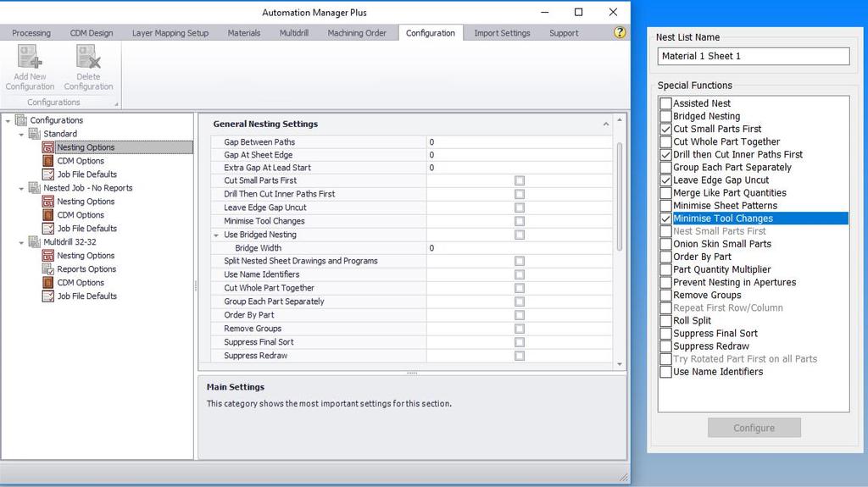This screenshot has height=487, width=868.
Task: Open the Machining Order tab
Action: point(357,33)
